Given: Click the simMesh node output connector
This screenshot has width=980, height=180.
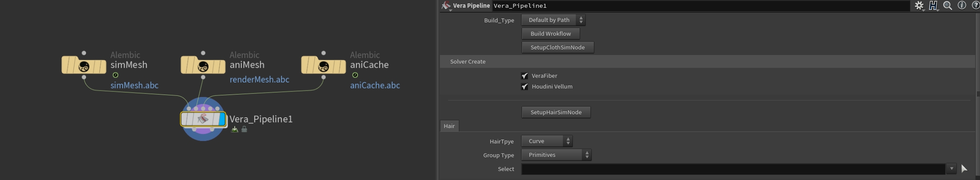Looking at the screenshot, I should [84, 77].
